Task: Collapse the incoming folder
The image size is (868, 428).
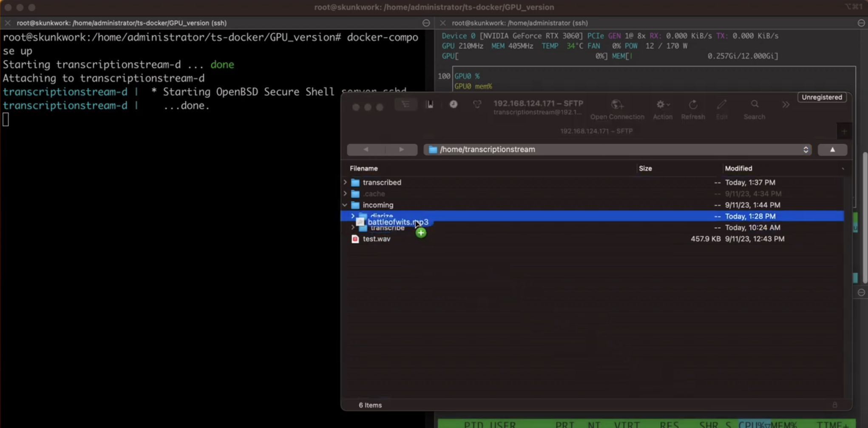Action: (345, 205)
